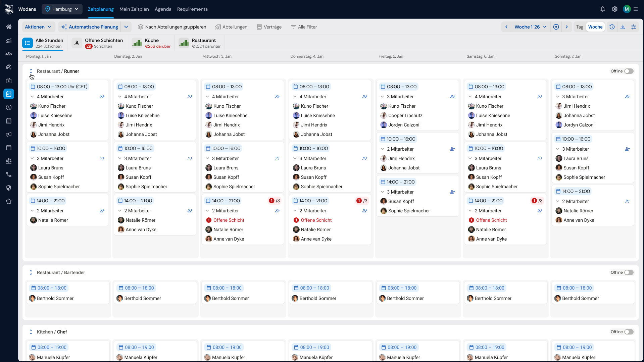The height and width of the screenshot is (362, 644).
Task: Open the Hamburg location dropdown
Action: tap(62, 9)
